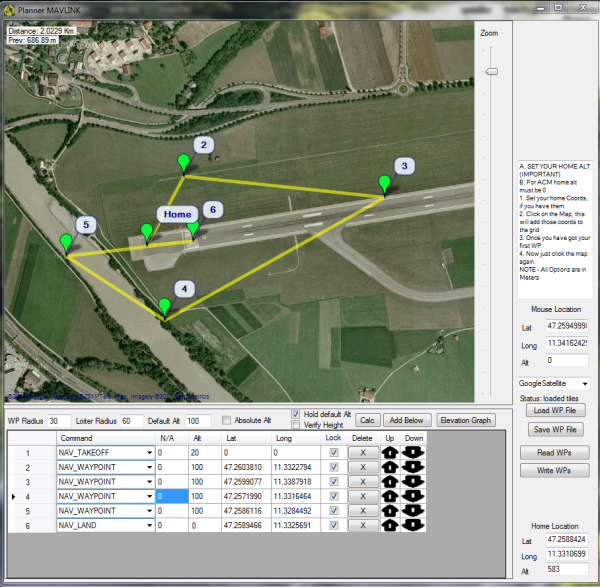Image resolution: width=600 pixels, height=587 pixels.
Task: Click Save WP File button
Action: tap(555, 429)
